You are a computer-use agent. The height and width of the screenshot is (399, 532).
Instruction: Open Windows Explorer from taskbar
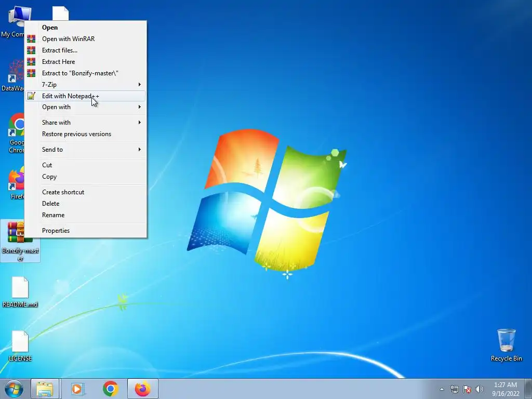(45, 389)
